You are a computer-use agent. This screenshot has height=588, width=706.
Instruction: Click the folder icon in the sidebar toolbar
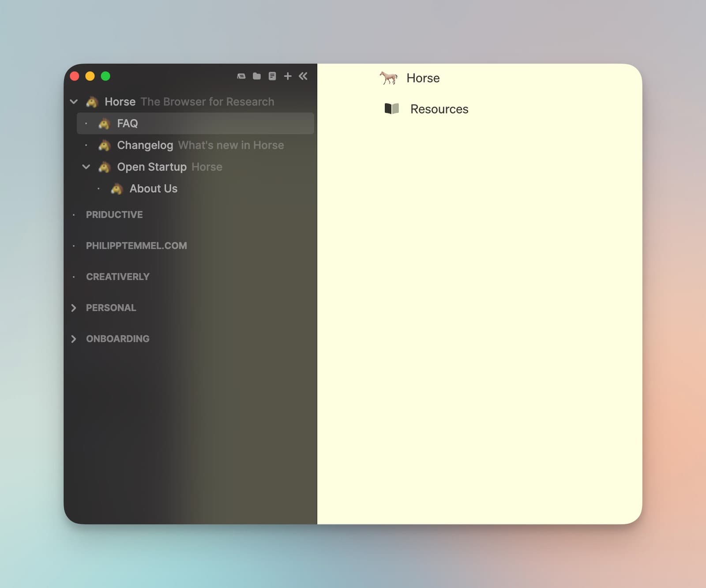[x=256, y=76]
